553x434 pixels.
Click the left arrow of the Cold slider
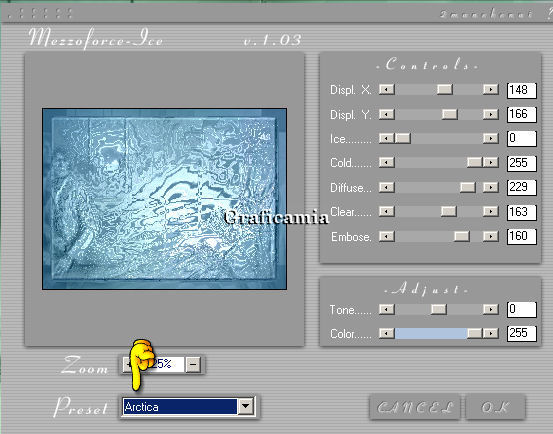(387, 163)
